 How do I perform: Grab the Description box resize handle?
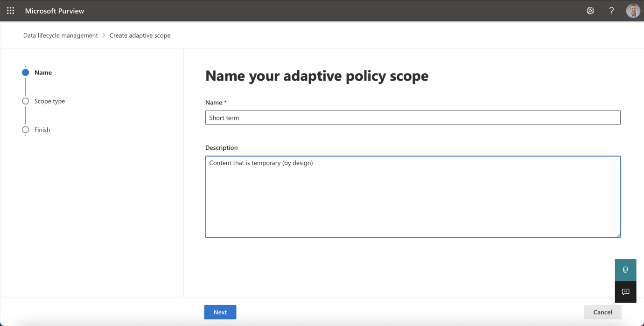(618, 235)
